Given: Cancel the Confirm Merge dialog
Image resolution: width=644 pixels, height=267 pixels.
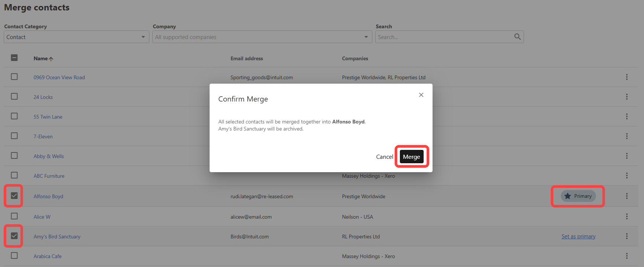Looking at the screenshot, I should tap(384, 157).
